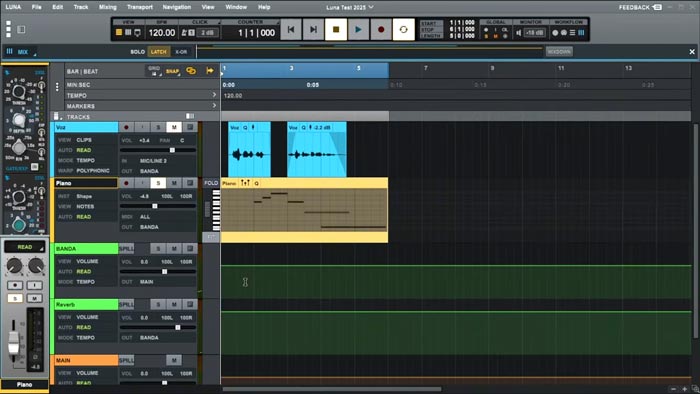
Task: Click the three-dot ruler options icon
Action: point(57,87)
